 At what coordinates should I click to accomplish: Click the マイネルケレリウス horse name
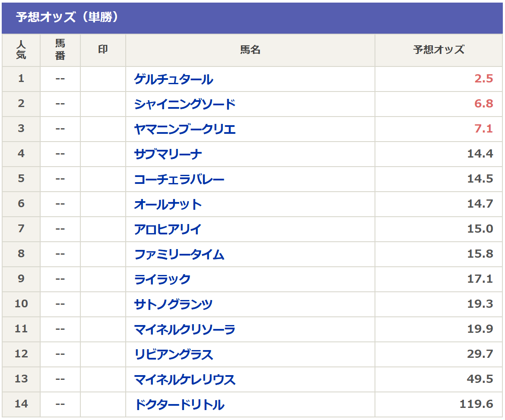coord(185,380)
